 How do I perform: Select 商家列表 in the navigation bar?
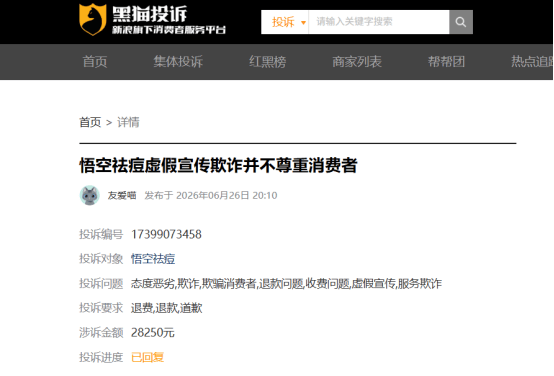click(x=357, y=62)
